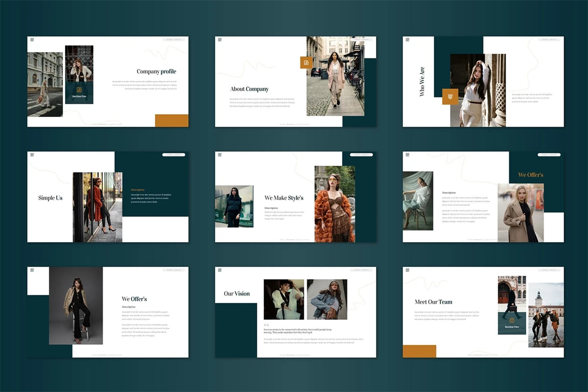Select the "About Company" heading

[249, 89]
